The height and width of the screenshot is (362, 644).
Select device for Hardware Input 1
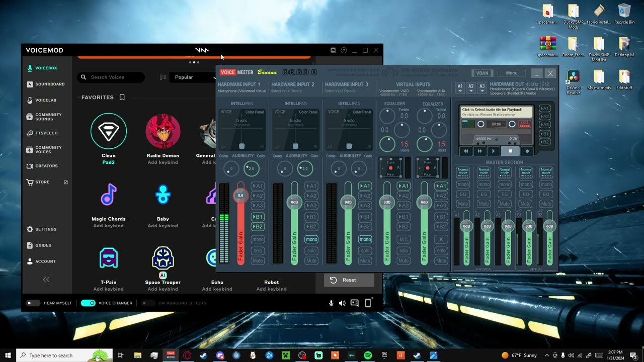coord(242,91)
